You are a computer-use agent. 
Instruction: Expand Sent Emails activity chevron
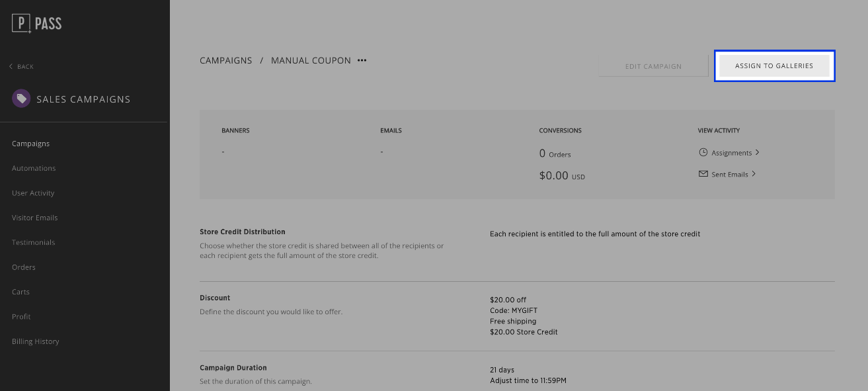tap(754, 174)
